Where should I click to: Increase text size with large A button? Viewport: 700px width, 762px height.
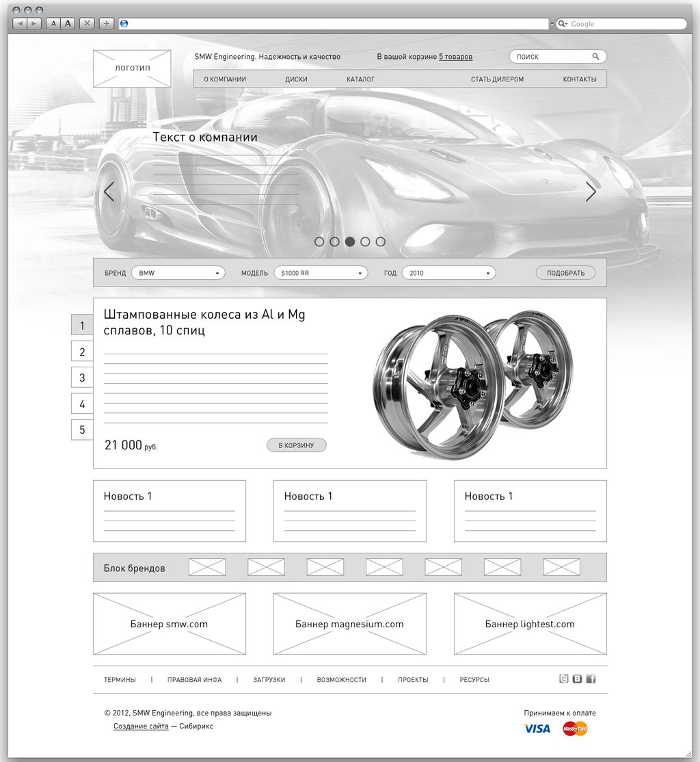pos(68,23)
